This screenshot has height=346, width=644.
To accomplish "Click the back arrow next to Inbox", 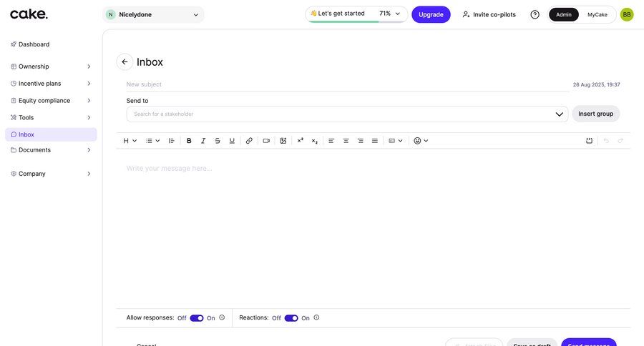I will pyautogui.click(x=125, y=62).
